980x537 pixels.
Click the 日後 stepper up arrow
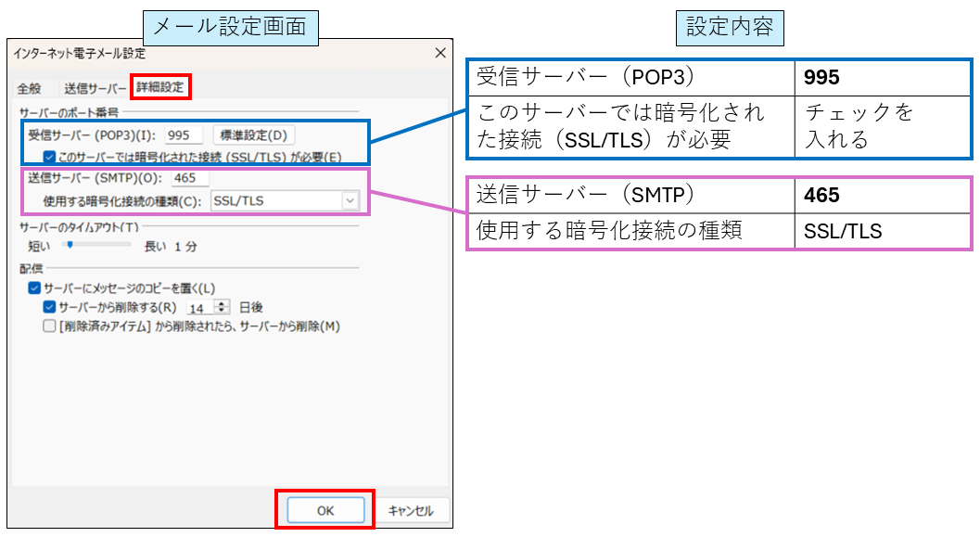[222, 302]
